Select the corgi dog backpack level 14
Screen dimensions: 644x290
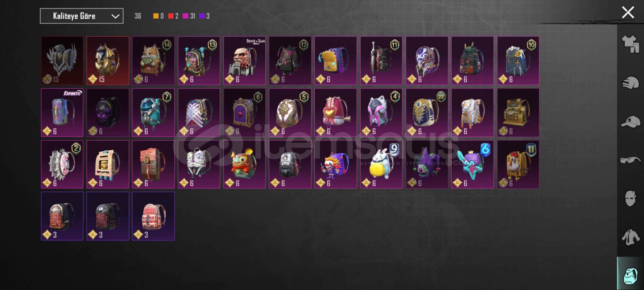pyautogui.click(x=153, y=61)
